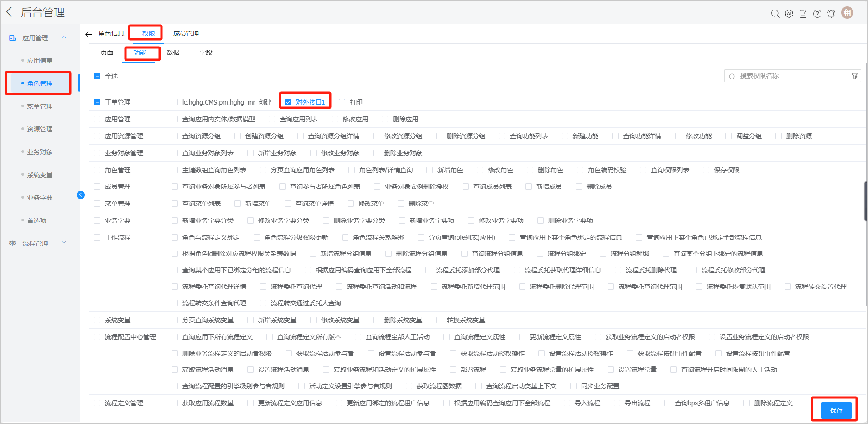868x424 pixels.
Task: Click the user avatar labeled 租
Action: [847, 13]
